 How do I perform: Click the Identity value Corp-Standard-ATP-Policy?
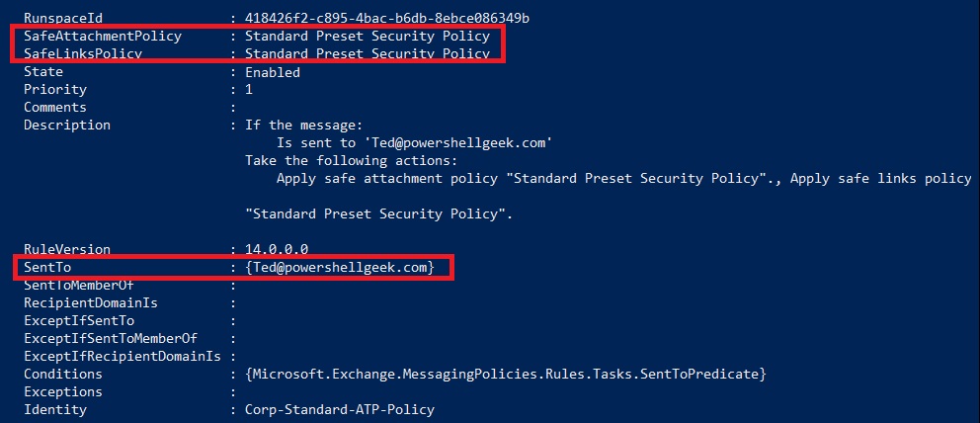point(340,410)
